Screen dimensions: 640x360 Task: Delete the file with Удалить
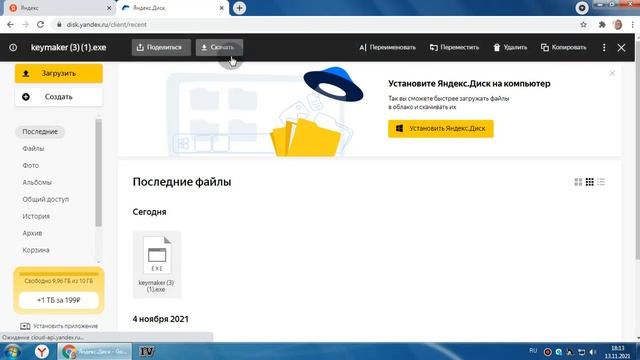click(x=510, y=47)
